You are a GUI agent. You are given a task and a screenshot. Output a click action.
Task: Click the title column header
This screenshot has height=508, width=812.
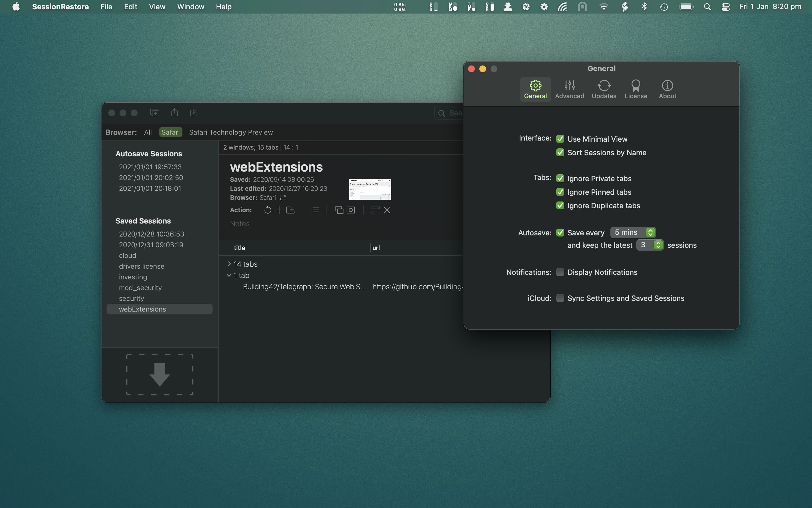coord(240,248)
